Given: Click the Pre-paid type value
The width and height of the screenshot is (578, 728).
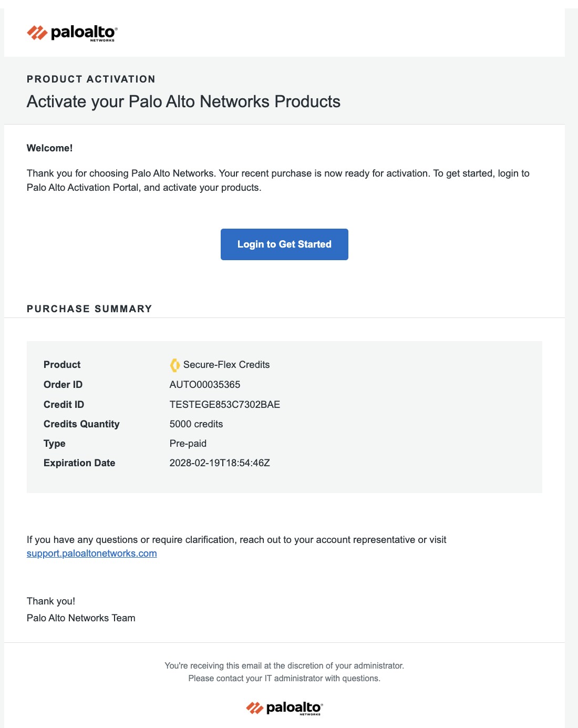Looking at the screenshot, I should (x=188, y=444).
